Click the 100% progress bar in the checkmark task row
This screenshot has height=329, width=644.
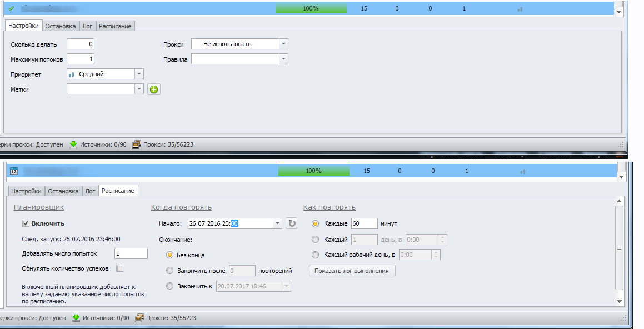click(x=311, y=9)
